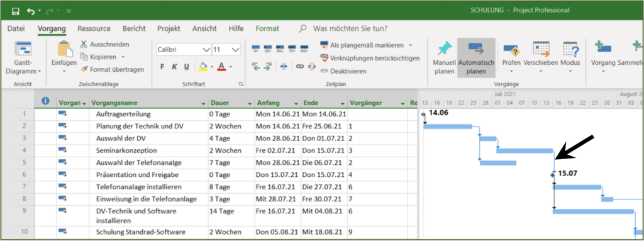The image size is (644, 241).
Task: Expand the Calibri font name dropdown
Action: 206,50
